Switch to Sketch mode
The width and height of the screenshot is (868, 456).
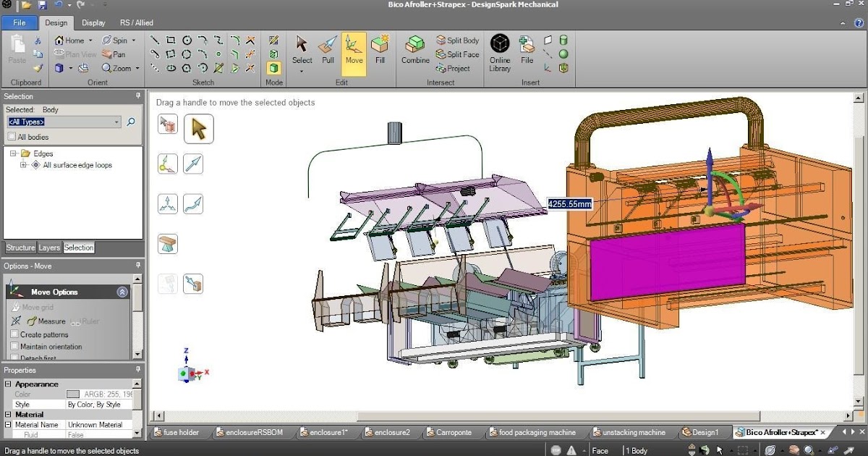(x=274, y=41)
